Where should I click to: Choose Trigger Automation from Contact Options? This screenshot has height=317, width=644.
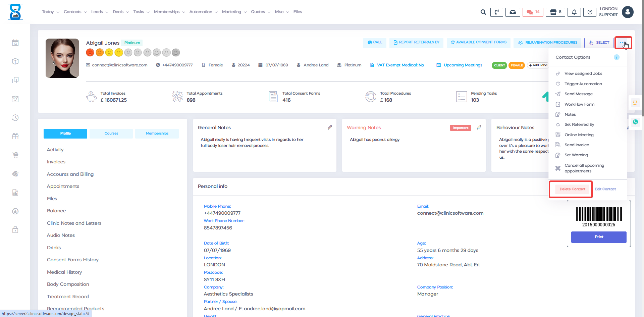tap(583, 84)
